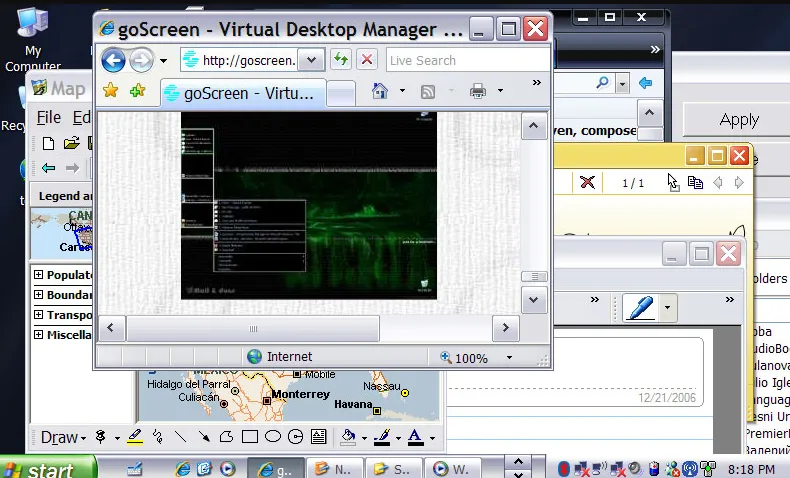Add to Favorites with green plus star
Viewport: 790px width, 478px height.
click(137, 91)
